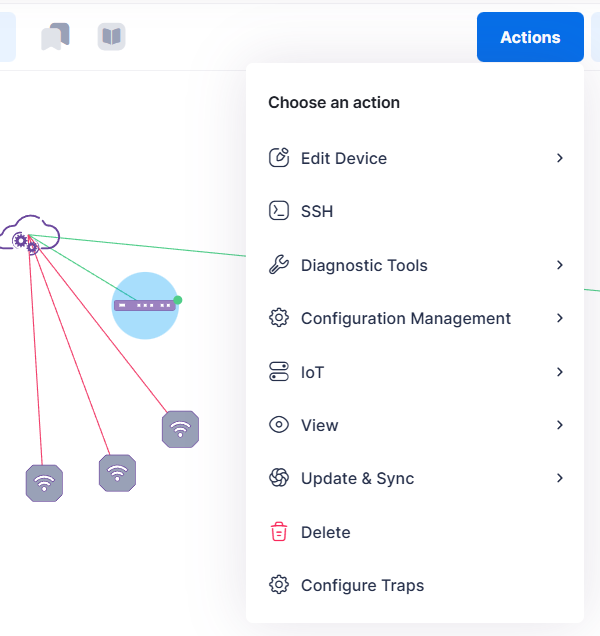This screenshot has width=600, height=636.
Task: Expand the IoT submenu chevron
Action: pos(560,372)
